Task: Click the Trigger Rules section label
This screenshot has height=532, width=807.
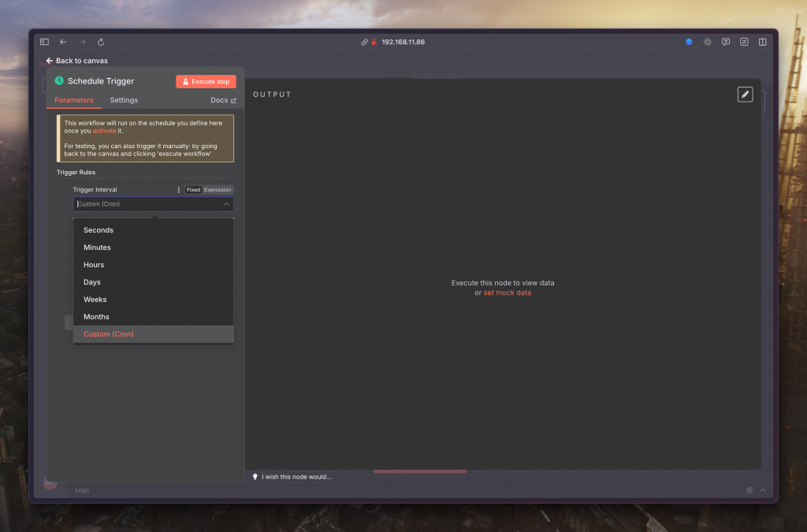Action: [x=76, y=173]
